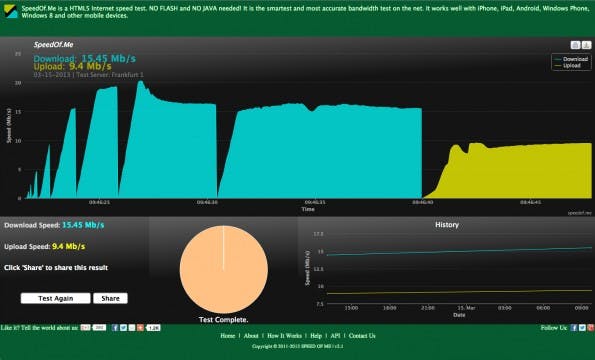The height and width of the screenshot is (360, 595).
Task: Open the About page link
Action: [251, 336]
